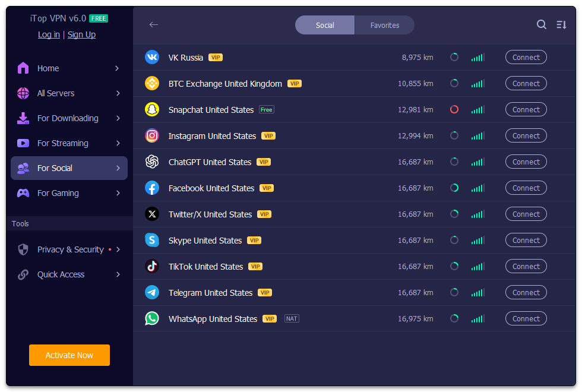Toggle favorite for Snapchat United States

[454, 109]
